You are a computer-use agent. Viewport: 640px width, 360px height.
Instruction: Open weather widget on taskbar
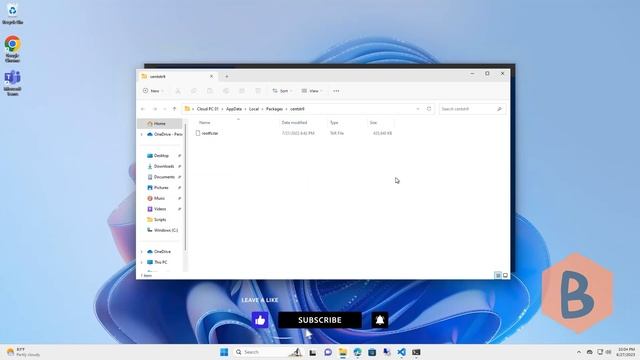(23, 352)
